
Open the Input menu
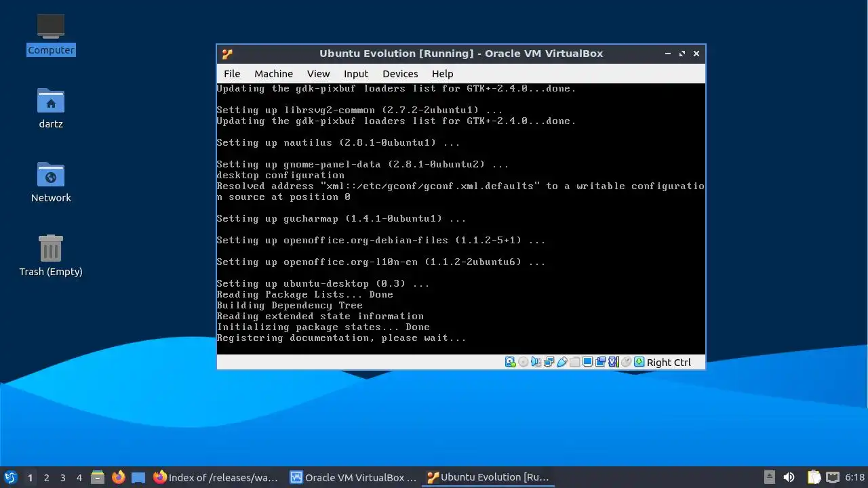(x=356, y=74)
